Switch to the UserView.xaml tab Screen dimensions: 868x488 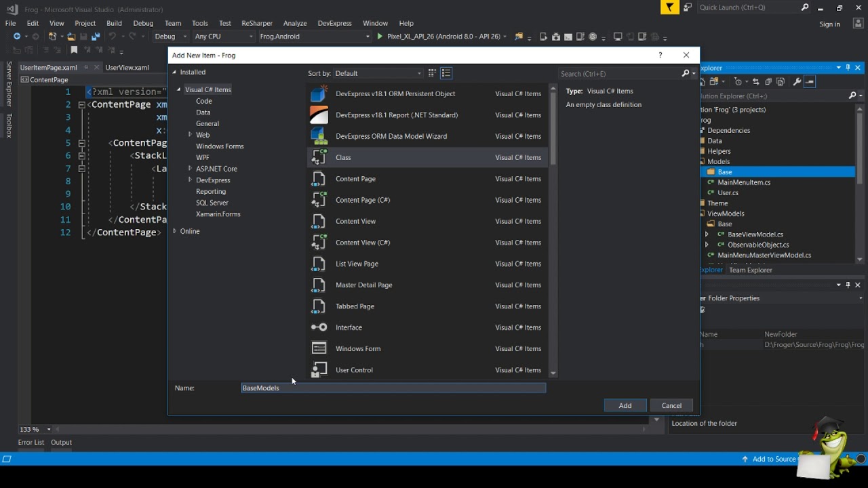(127, 68)
